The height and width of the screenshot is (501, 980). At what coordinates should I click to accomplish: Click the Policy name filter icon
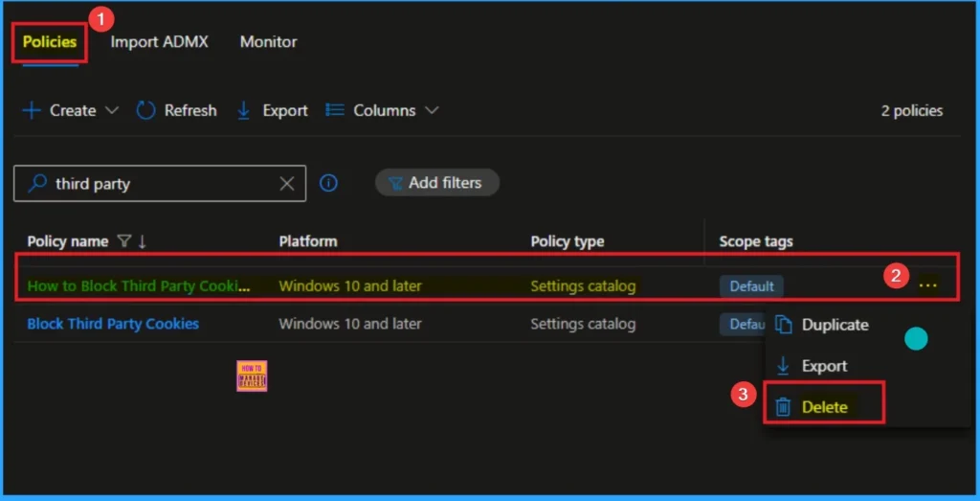click(x=123, y=241)
